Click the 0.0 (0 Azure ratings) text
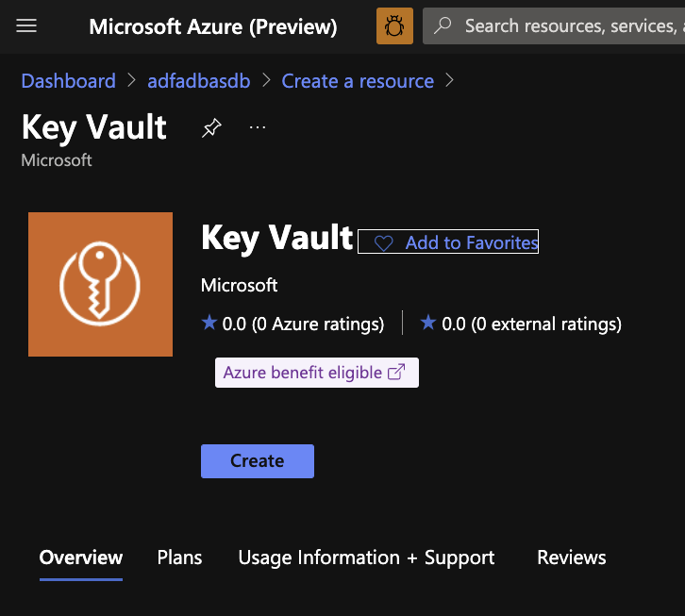This screenshot has width=685, height=616. point(303,325)
